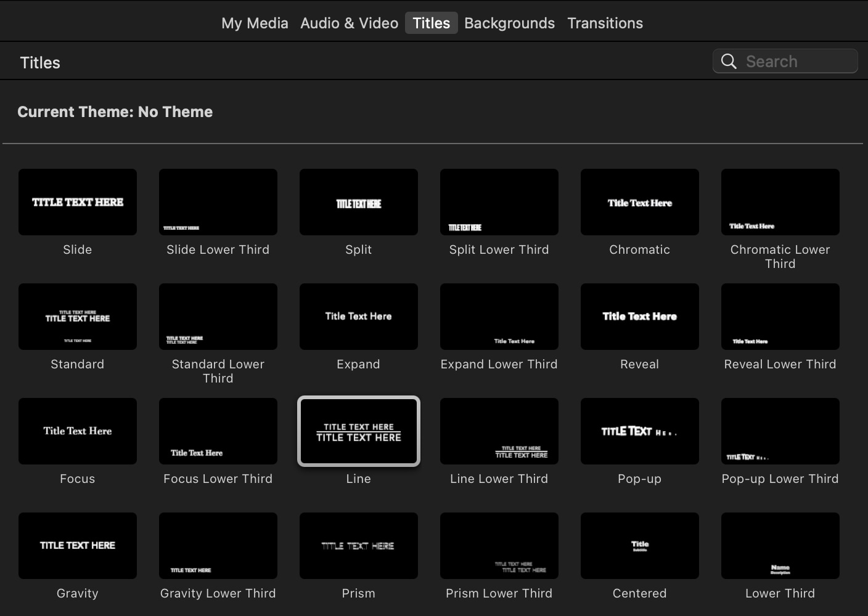
Task: Select the Pop-up title style
Action: 639,431
